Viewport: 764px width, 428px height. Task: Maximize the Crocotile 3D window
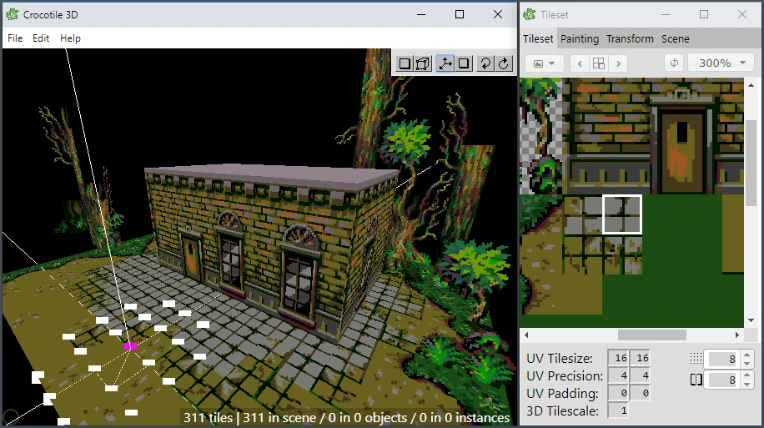[x=459, y=14]
